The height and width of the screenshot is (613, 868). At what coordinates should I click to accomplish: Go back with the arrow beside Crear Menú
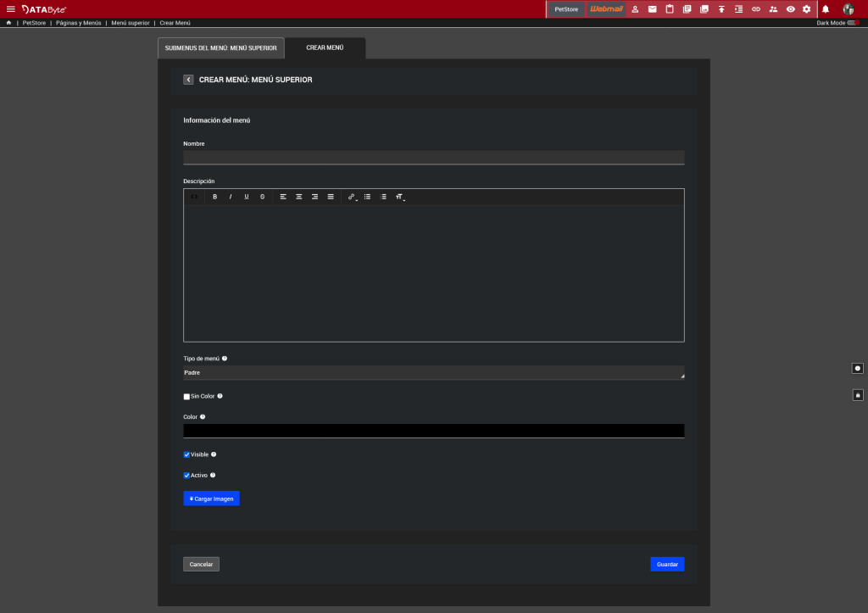click(x=188, y=80)
